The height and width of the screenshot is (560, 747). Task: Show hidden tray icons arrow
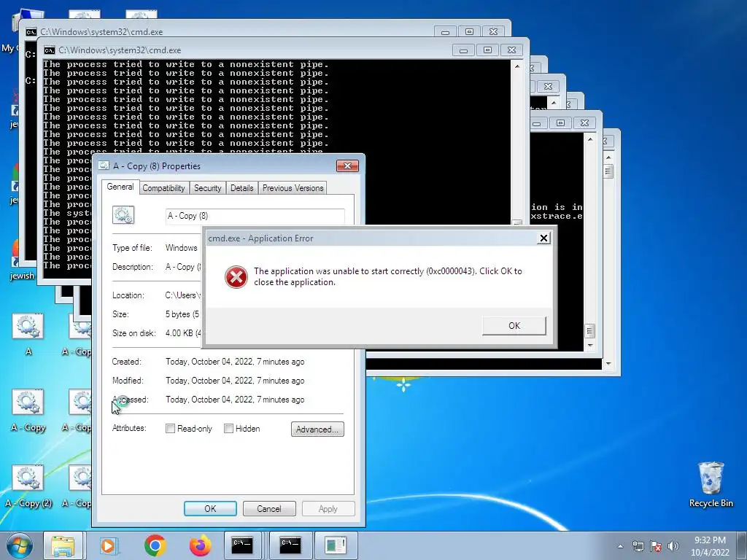(620, 546)
